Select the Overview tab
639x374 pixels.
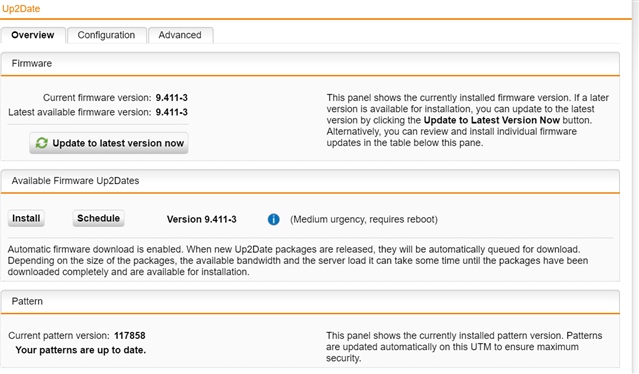point(33,35)
